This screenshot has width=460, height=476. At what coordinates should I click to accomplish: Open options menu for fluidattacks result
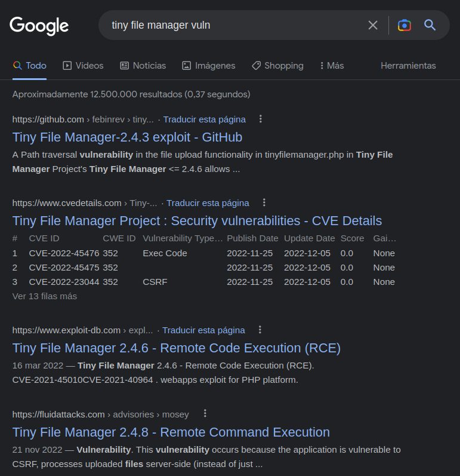pos(205,413)
